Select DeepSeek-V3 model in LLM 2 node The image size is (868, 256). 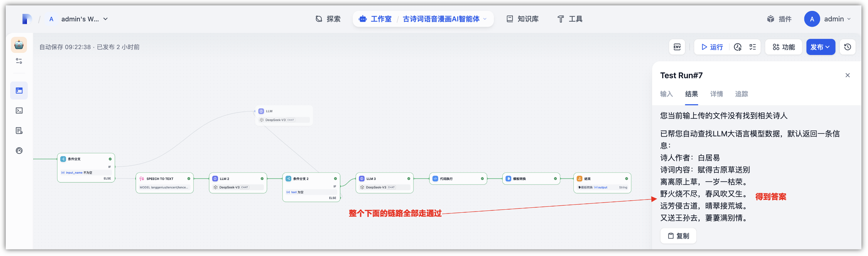[x=238, y=187]
